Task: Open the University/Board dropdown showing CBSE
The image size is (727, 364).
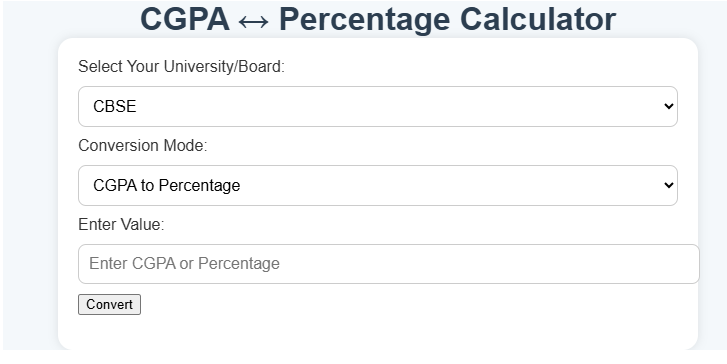Action: click(377, 106)
